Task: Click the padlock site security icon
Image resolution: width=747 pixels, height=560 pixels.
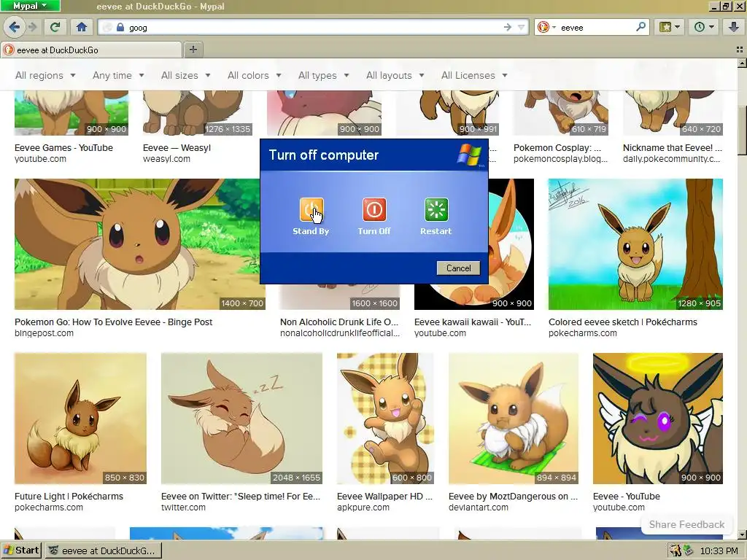Action: (120, 28)
